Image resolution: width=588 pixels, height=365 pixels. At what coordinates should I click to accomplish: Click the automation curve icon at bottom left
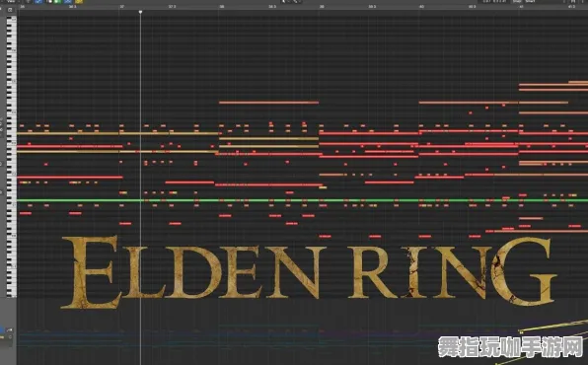(x=10, y=329)
